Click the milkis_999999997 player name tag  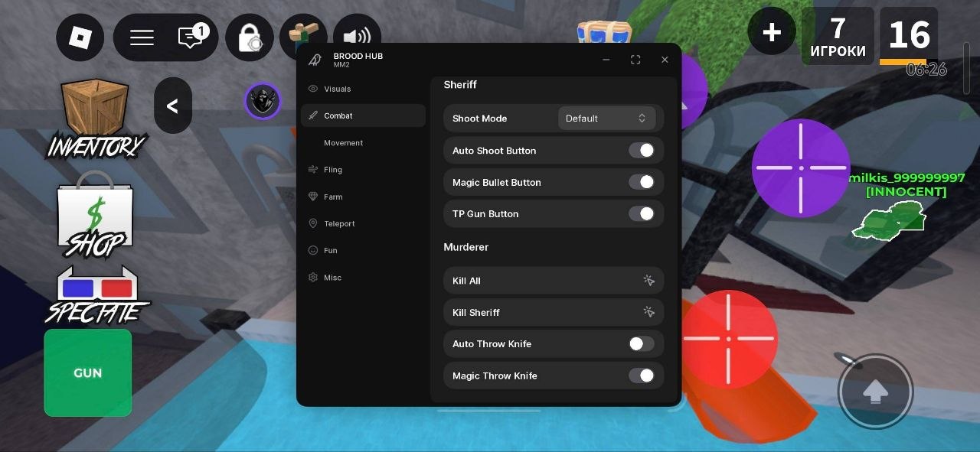(x=907, y=177)
